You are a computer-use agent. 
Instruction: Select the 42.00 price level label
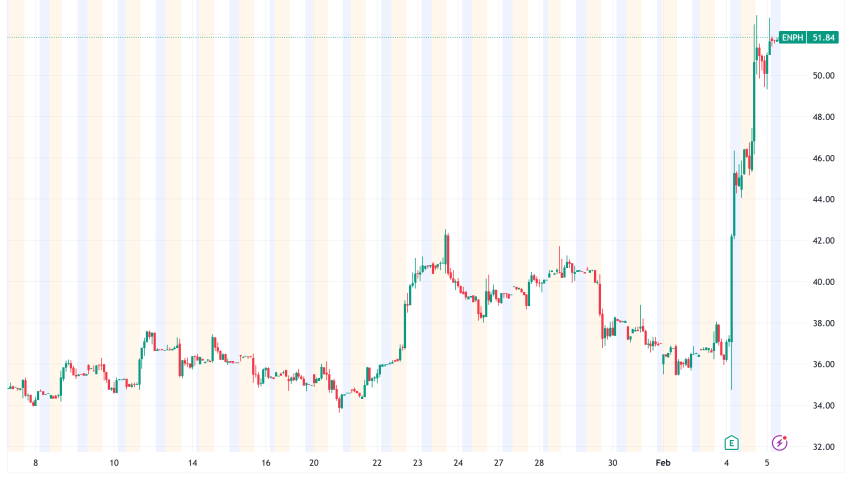(x=824, y=241)
